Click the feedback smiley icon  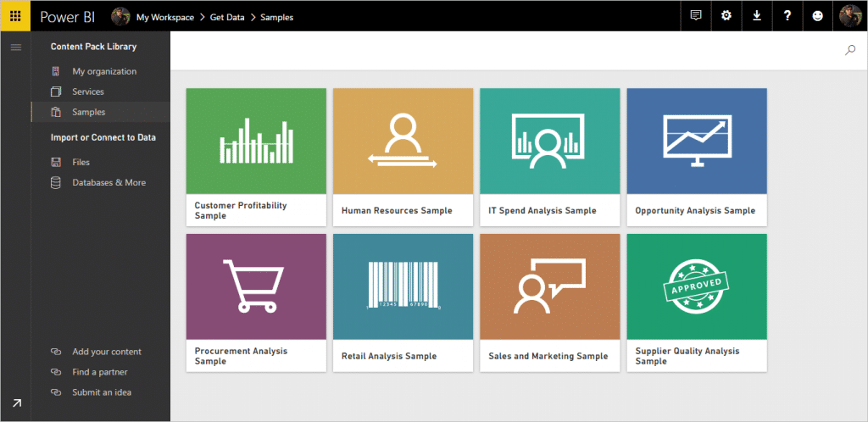click(818, 15)
